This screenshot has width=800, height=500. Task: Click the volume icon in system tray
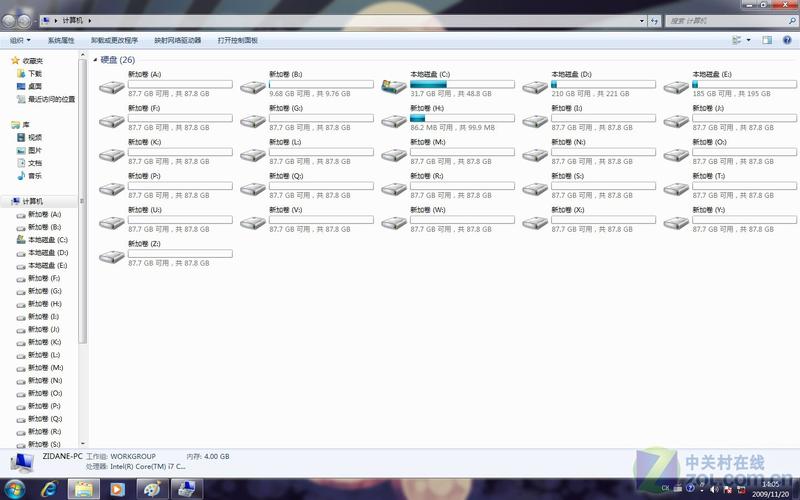click(x=714, y=489)
